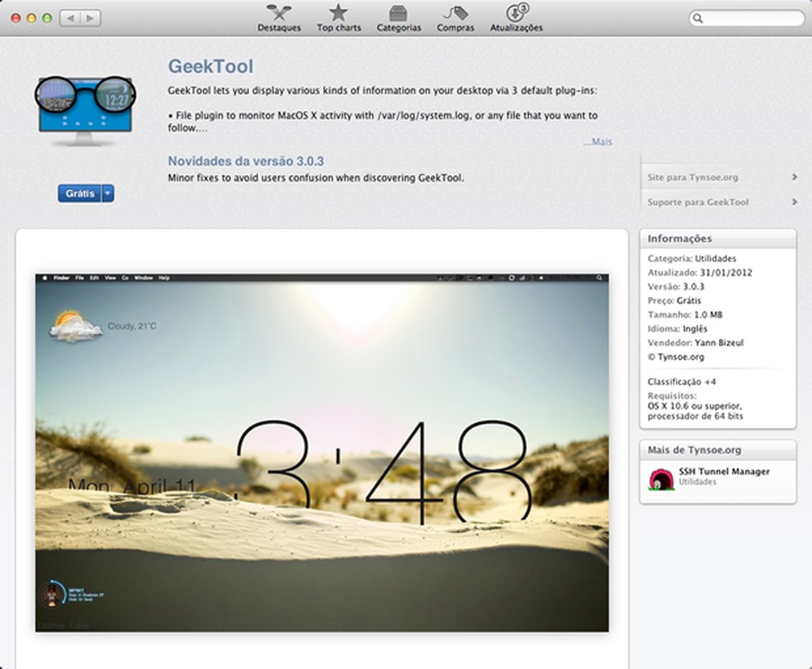The width and height of the screenshot is (812, 669).
Task: Click the GeekTool desktop screenshot preview
Action: pyautogui.click(x=322, y=453)
